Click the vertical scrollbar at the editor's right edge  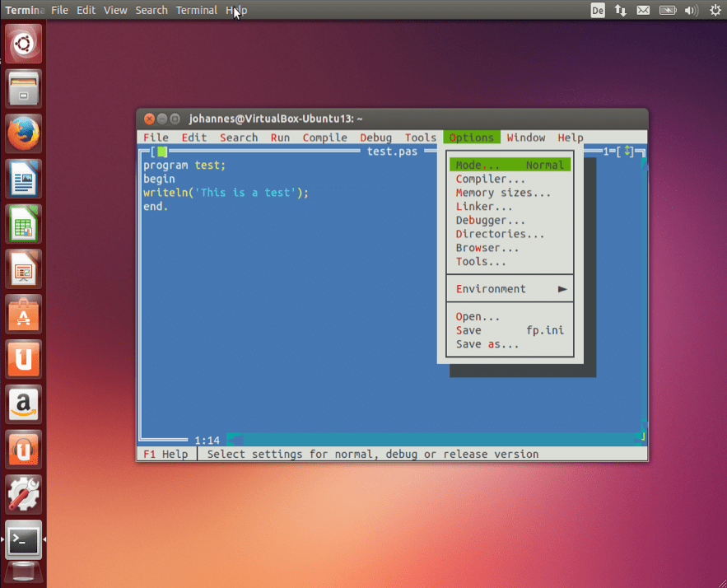tap(644, 296)
